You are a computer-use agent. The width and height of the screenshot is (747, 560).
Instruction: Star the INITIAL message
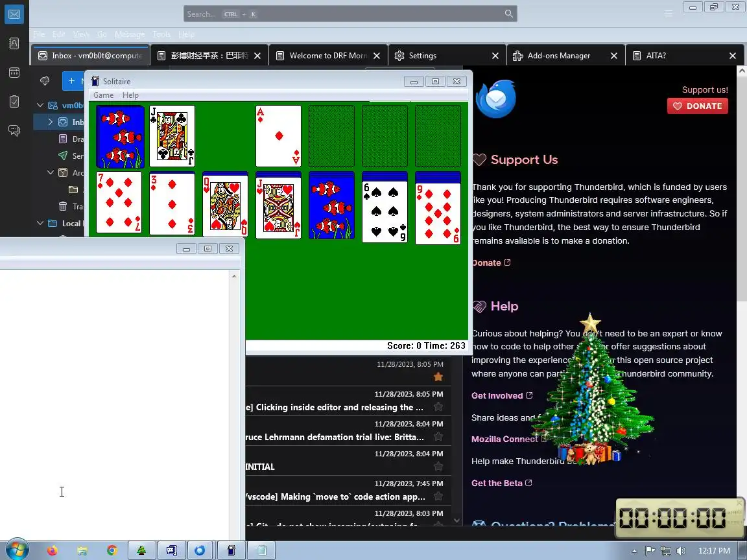[x=438, y=467]
